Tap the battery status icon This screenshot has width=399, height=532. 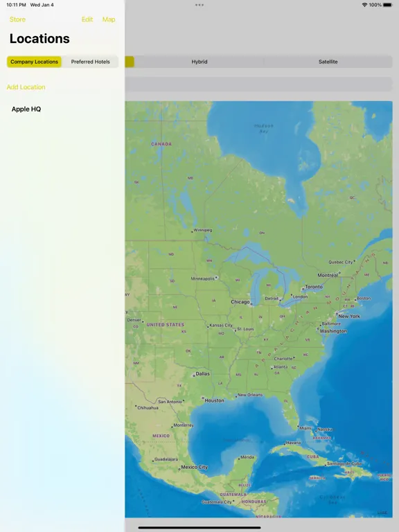387,5
